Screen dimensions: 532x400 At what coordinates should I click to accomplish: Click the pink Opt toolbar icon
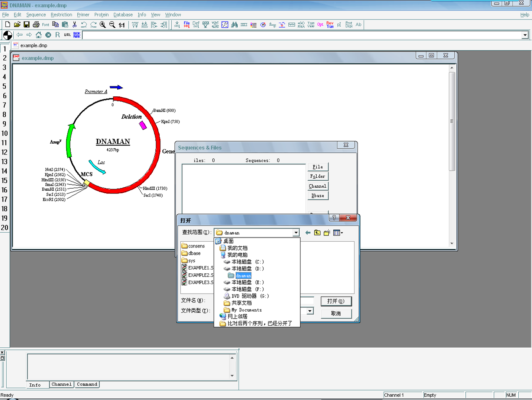coord(320,25)
